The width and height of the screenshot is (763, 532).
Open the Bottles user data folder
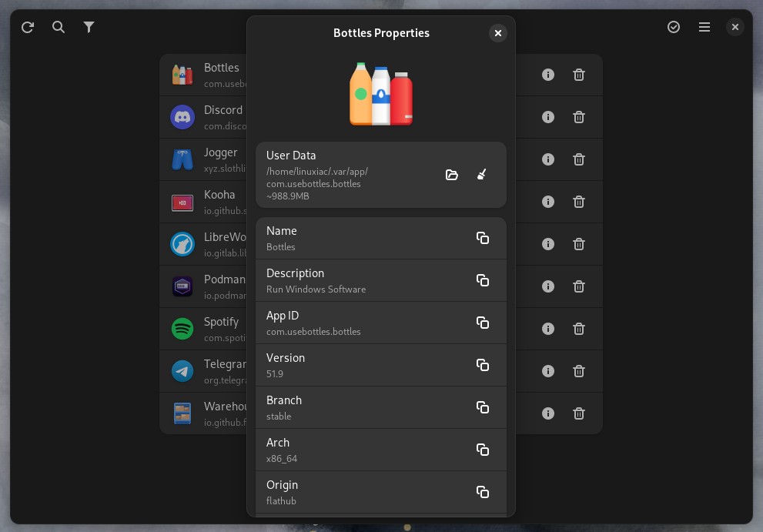point(452,175)
